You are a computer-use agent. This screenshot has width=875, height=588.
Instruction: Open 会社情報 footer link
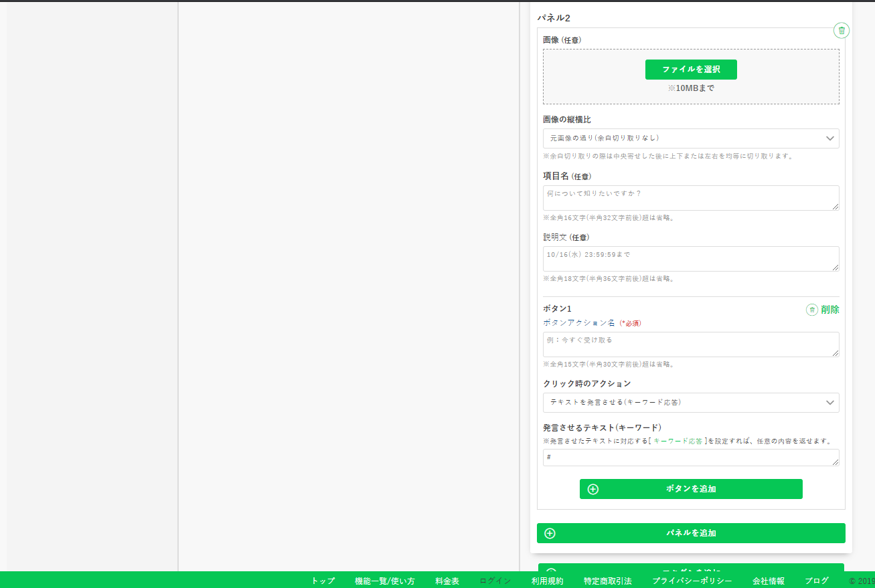pyautogui.click(x=769, y=581)
